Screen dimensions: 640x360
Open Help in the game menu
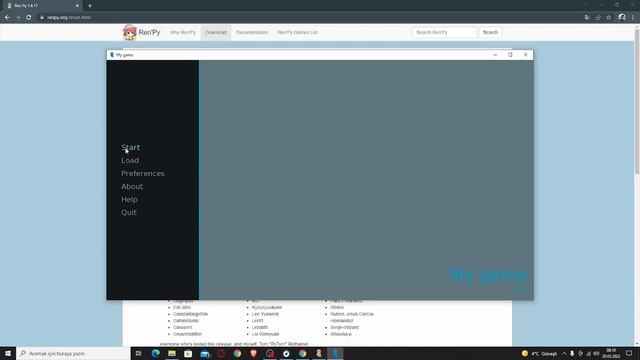click(x=129, y=200)
